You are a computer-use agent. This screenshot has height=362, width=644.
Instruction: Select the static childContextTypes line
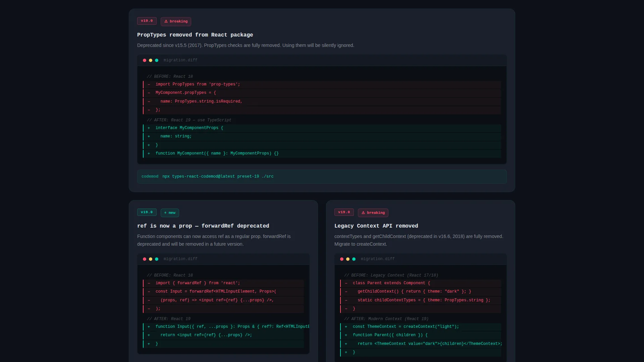click(x=421, y=300)
